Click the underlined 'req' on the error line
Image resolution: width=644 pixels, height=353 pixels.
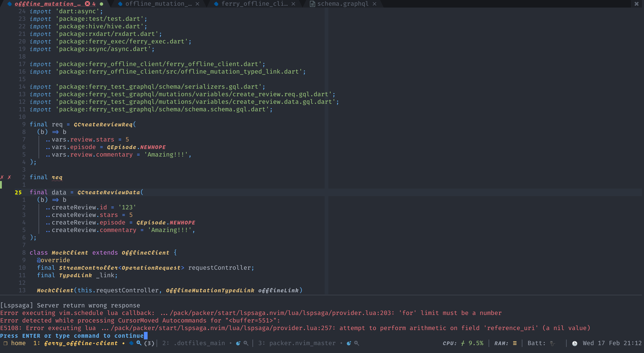coord(57,177)
